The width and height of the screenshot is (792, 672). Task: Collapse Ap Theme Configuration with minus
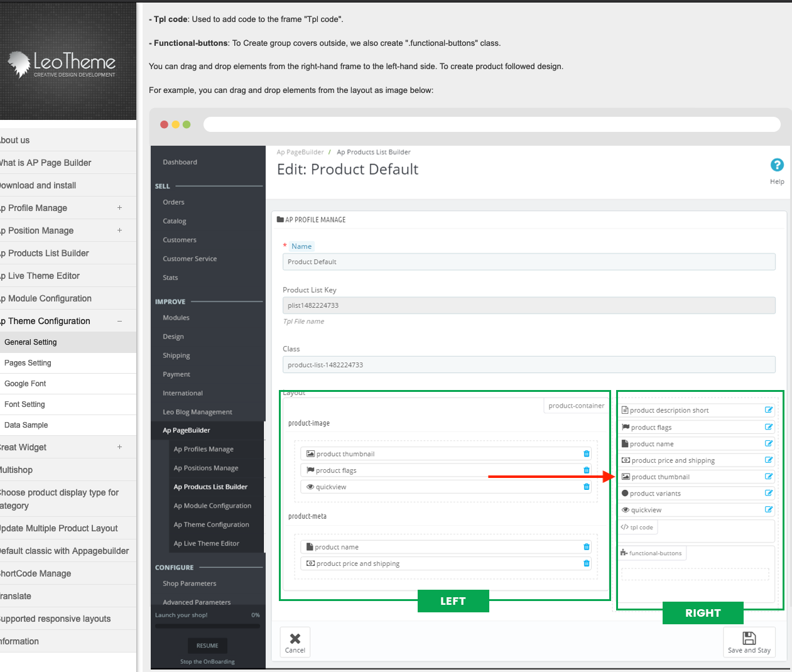119,321
